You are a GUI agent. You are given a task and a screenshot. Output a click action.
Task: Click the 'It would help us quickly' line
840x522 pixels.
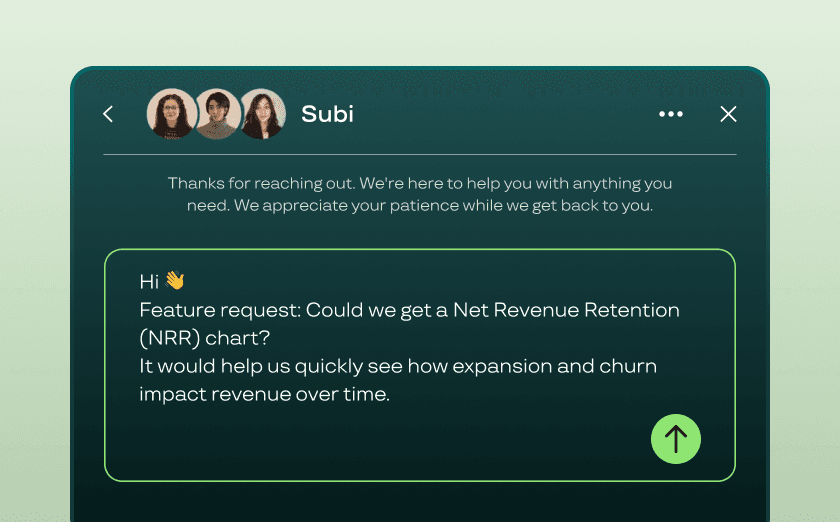[x=398, y=367]
